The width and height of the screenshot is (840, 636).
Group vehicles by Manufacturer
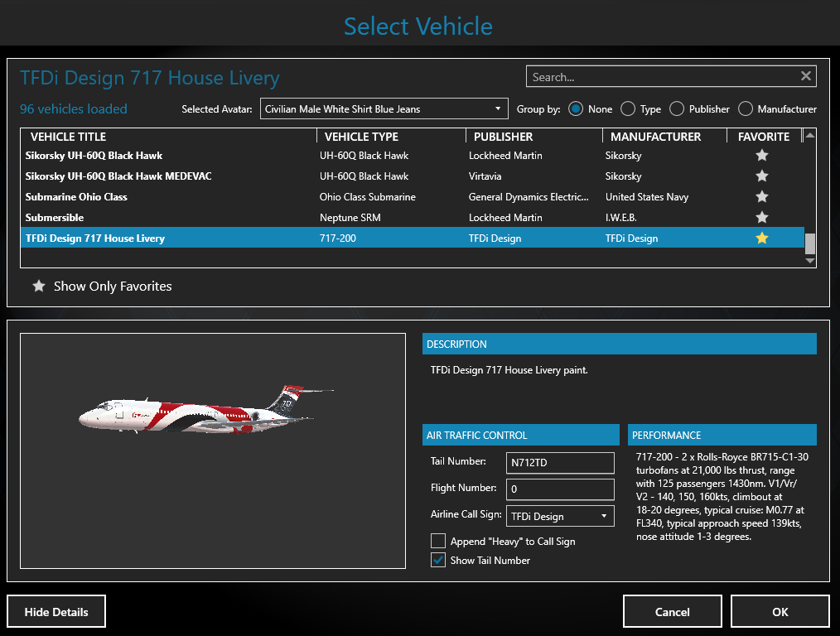[x=746, y=108]
